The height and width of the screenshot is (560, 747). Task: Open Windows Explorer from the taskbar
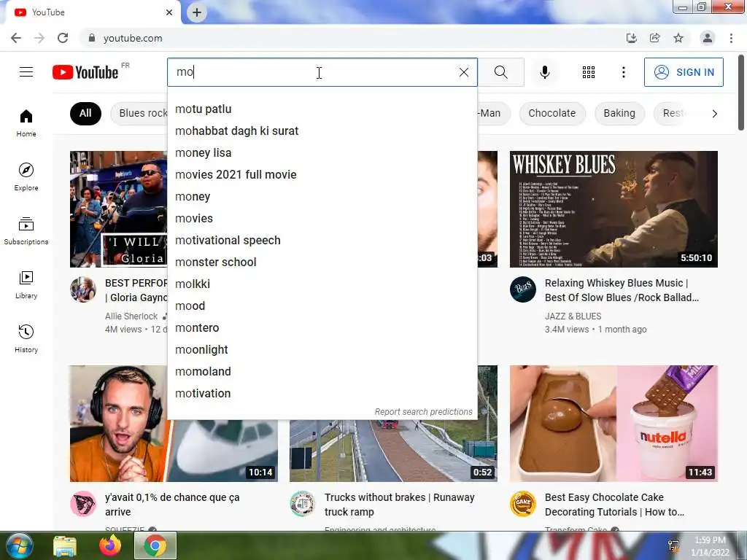[65, 545]
